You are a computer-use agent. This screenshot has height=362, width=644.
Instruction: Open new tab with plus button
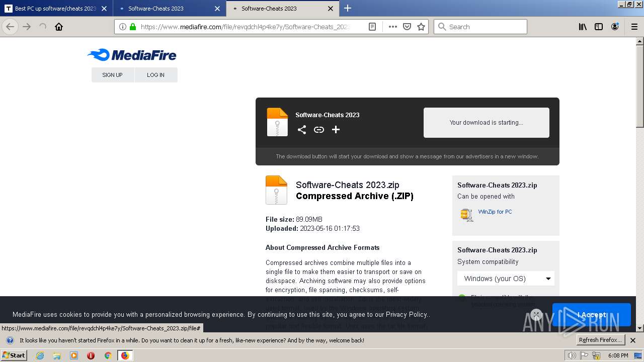pos(348,8)
